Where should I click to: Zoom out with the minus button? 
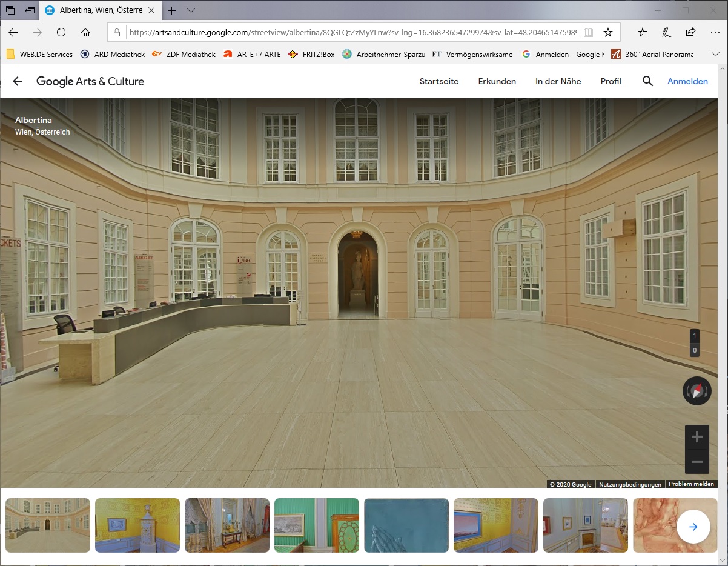(x=697, y=462)
